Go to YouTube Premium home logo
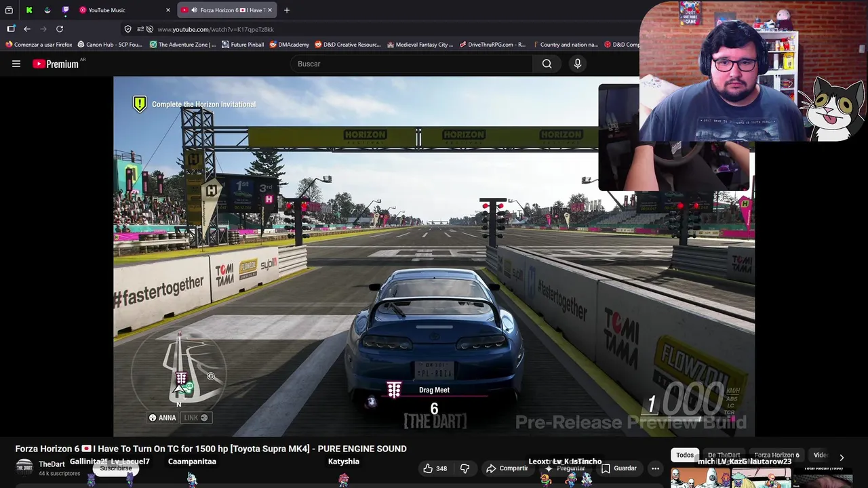The height and width of the screenshot is (488, 868). point(56,64)
